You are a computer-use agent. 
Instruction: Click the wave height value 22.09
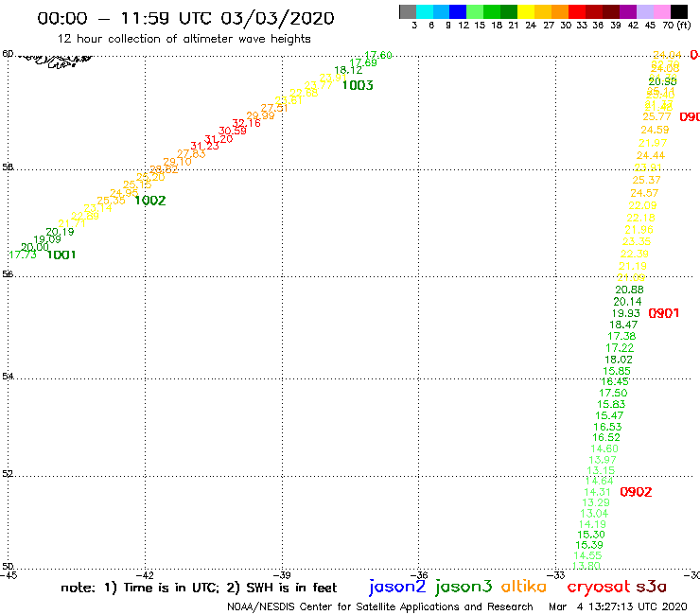coord(642,205)
